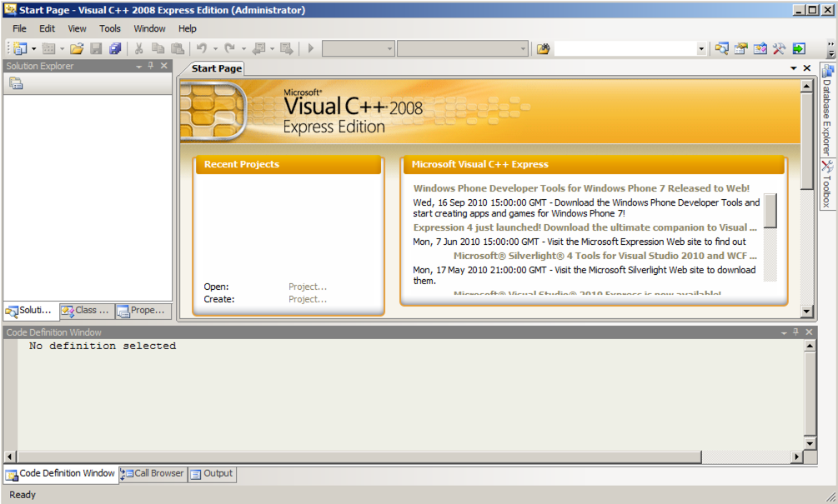Image resolution: width=838 pixels, height=504 pixels.
Task: Click the Properties icon in Solution Explorer
Action: tap(16, 83)
